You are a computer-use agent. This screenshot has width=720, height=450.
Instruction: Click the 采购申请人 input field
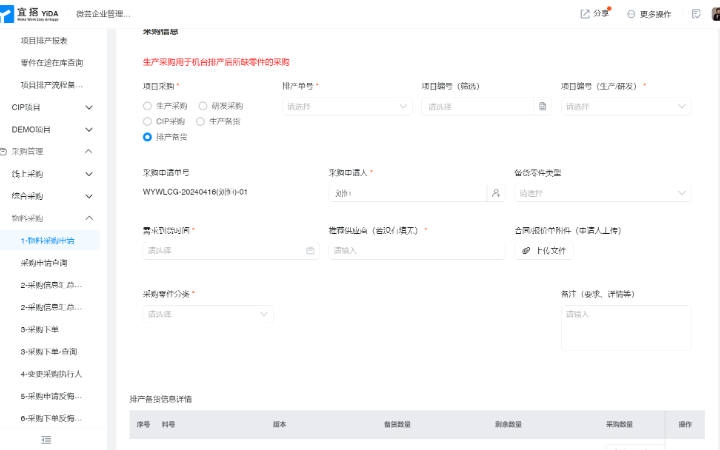[x=408, y=193]
